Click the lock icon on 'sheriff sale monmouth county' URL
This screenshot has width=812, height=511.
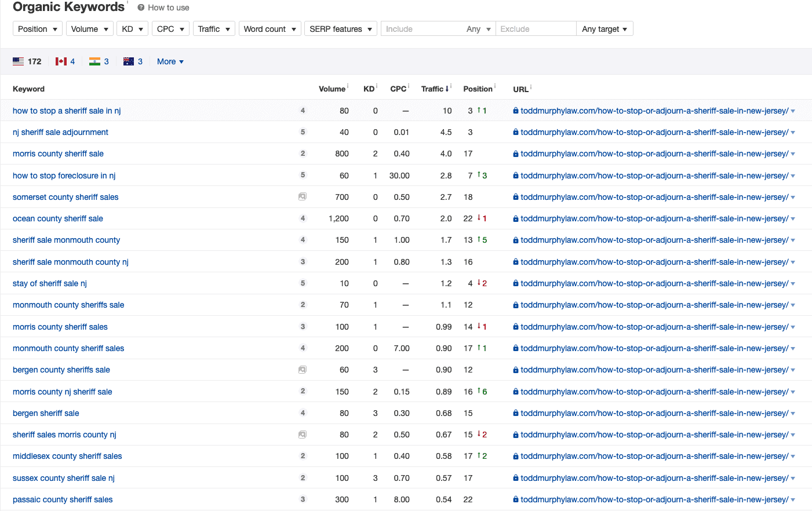516,240
